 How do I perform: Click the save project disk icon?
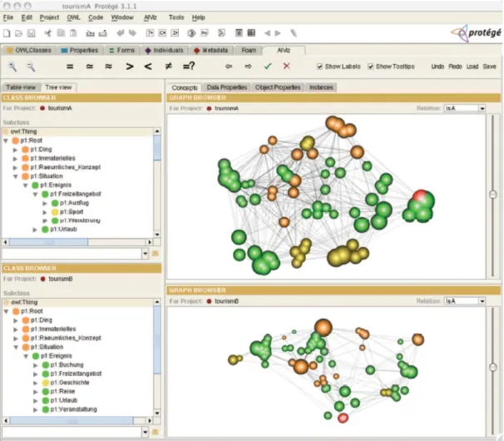tap(31, 33)
